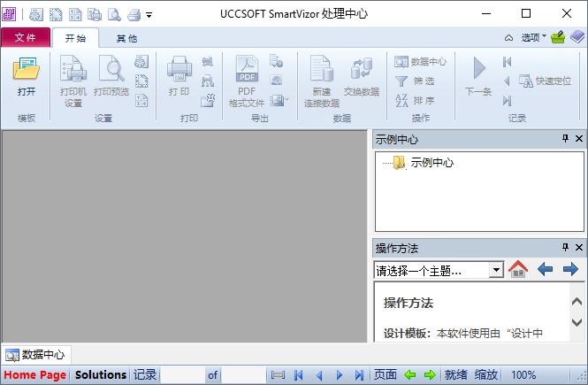Click the green basket icon near 选项
The width and height of the screenshot is (588, 385).
coord(558,37)
